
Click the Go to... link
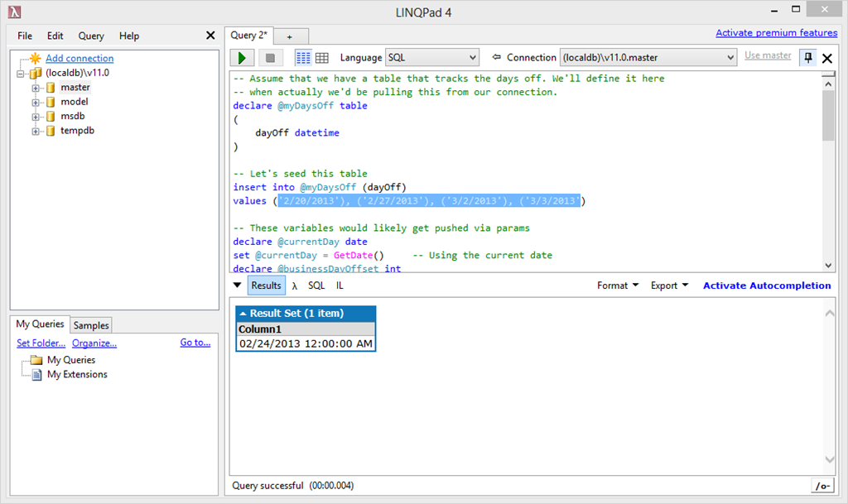[195, 342]
